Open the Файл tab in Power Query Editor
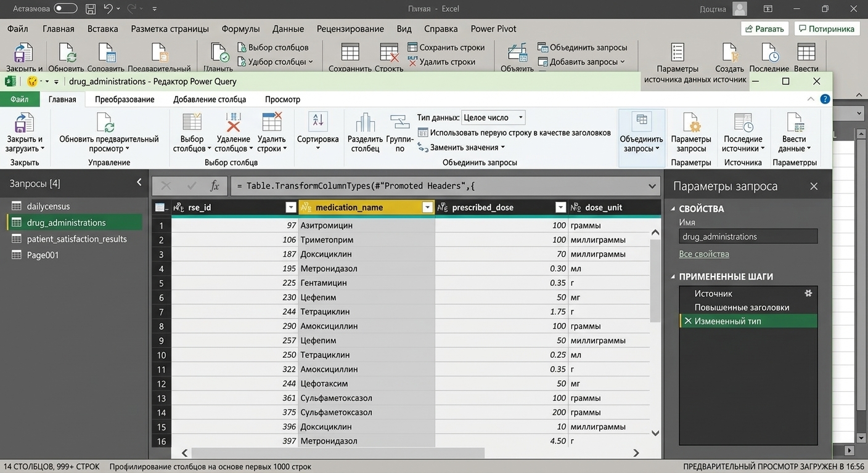Screen dimensions: 868x473 point(19,99)
